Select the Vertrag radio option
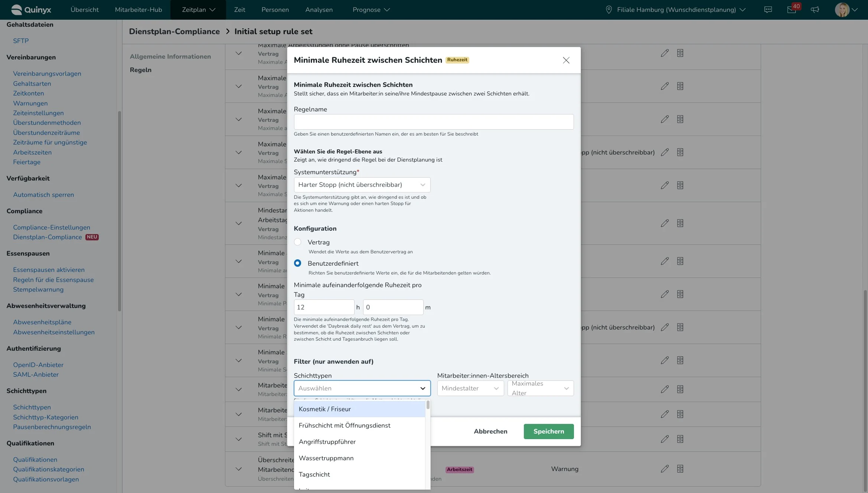 (297, 242)
